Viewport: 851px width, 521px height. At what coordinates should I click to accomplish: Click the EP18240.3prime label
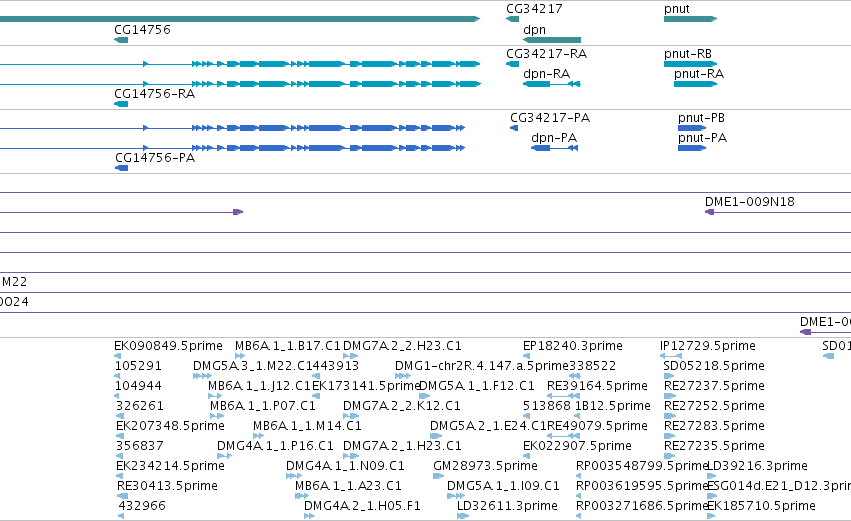[573, 346]
